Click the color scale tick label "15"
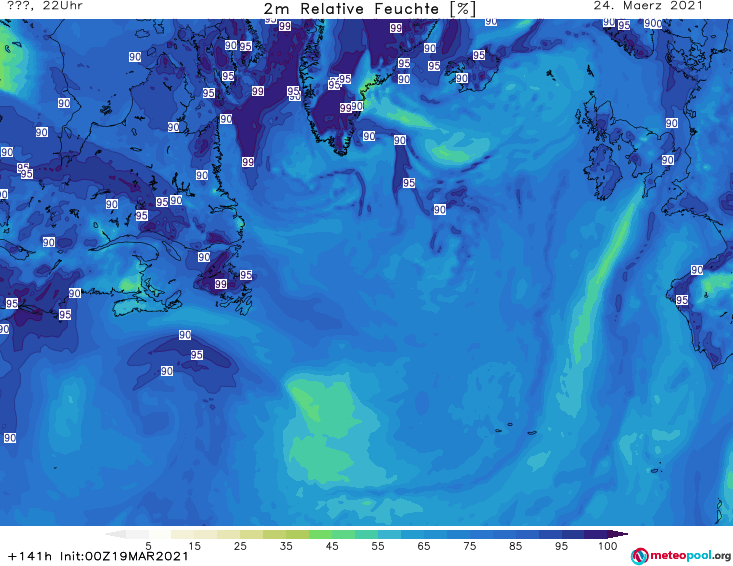733x566 pixels. point(194,546)
